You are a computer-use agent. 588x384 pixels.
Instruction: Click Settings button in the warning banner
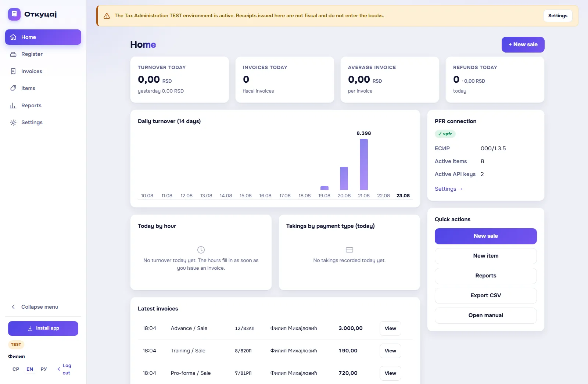[557, 16]
